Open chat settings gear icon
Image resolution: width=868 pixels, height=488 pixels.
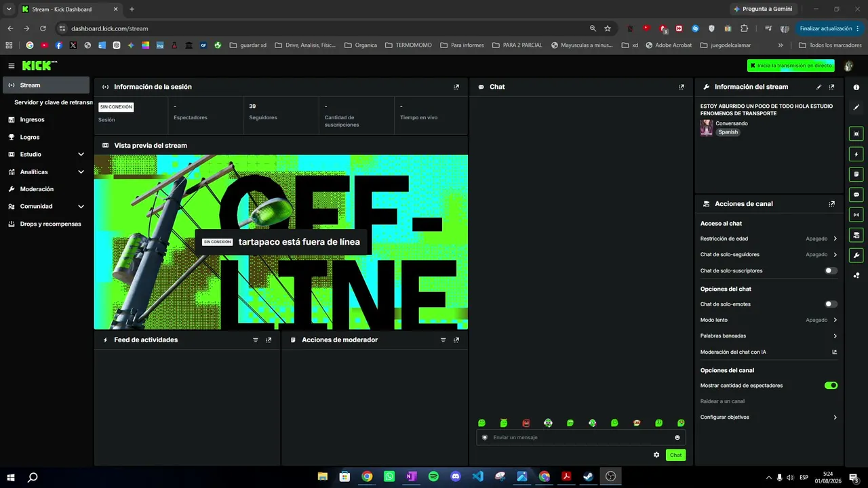[656, 455]
